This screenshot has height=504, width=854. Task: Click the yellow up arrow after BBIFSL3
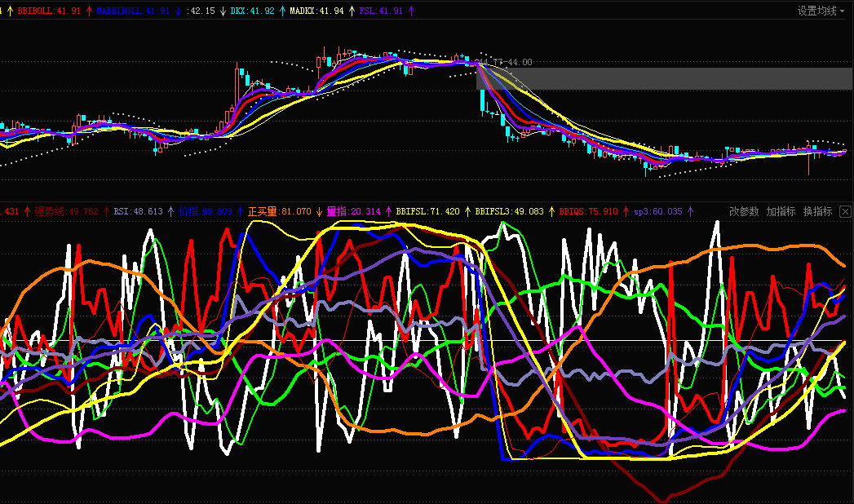[x=551, y=212]
